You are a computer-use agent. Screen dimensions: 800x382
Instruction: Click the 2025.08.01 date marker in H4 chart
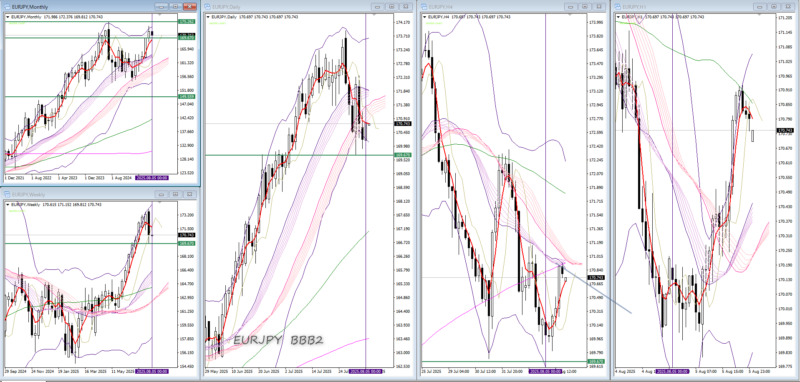pyautogui.click(x=545, y=371)
